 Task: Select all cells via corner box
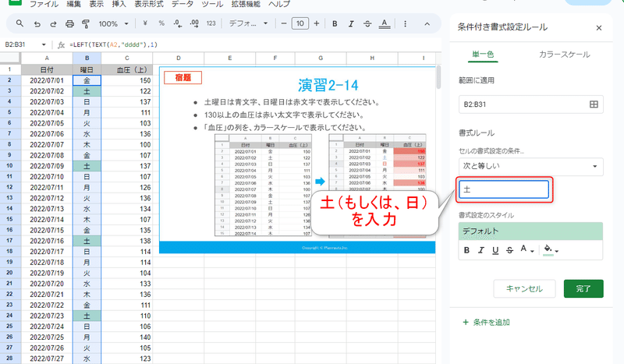coord(10,58)
